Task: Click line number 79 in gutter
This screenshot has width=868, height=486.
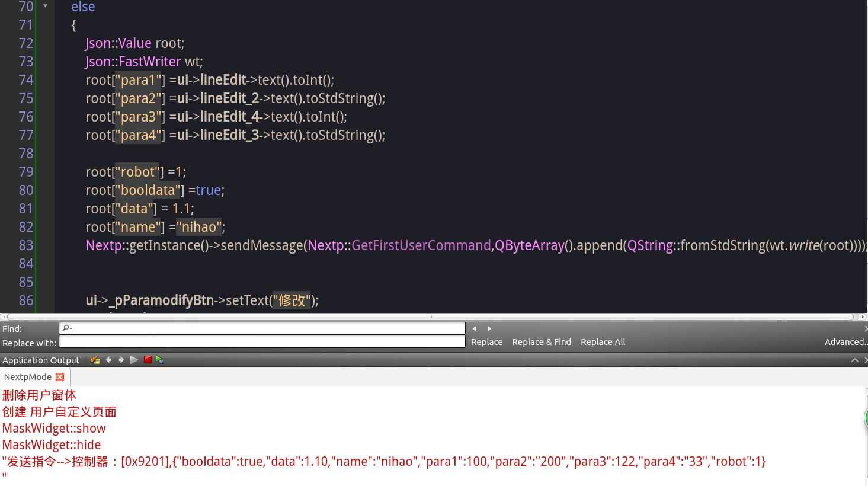Action: click(26, 172)
